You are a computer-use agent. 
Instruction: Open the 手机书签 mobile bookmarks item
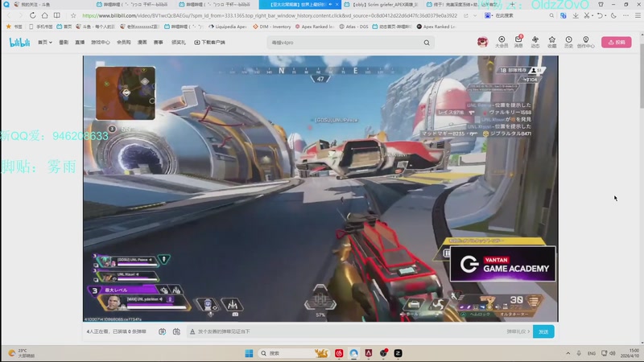[x=41, y=27]
